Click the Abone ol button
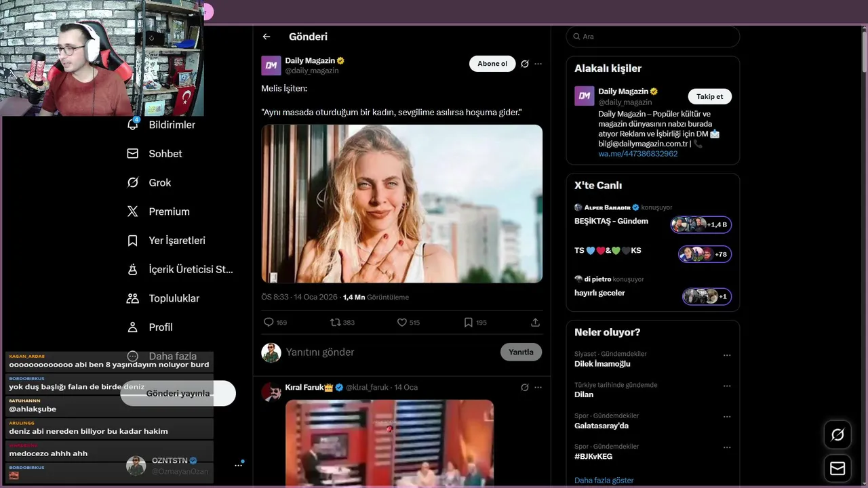Screen dimensions: 868x488 tap(492, 64)
